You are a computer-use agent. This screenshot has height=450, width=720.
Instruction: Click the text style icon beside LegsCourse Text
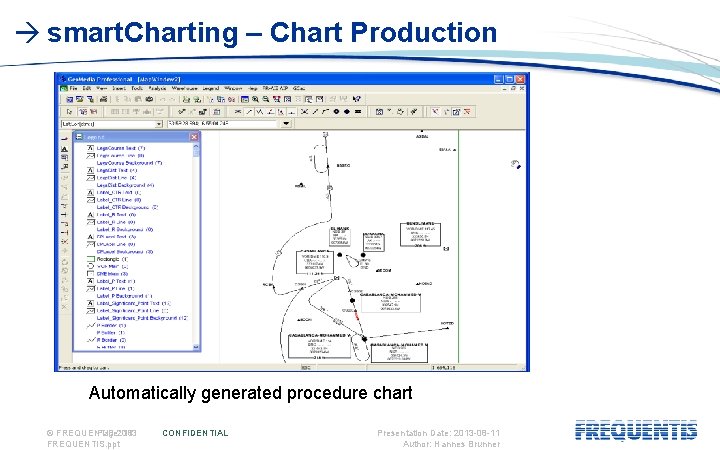(90, 148)
